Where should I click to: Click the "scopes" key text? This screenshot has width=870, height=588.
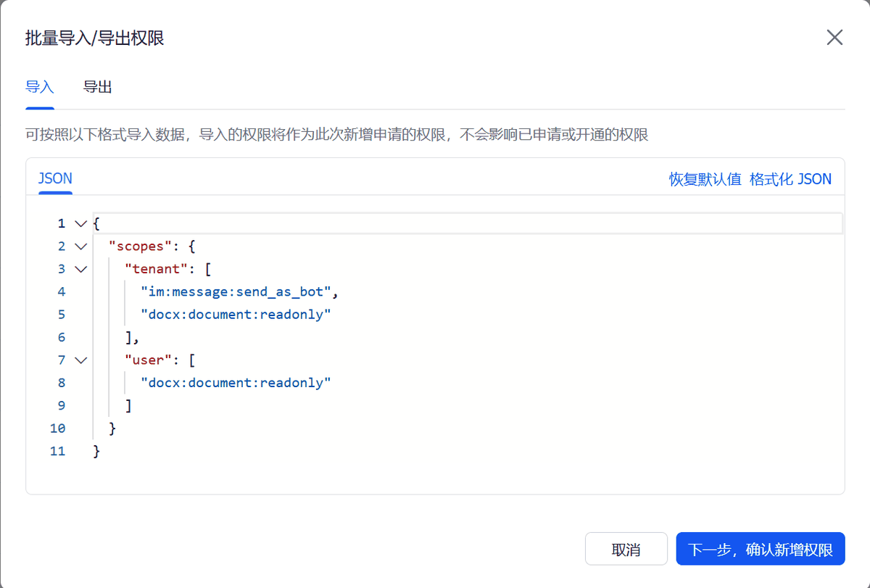141,247
